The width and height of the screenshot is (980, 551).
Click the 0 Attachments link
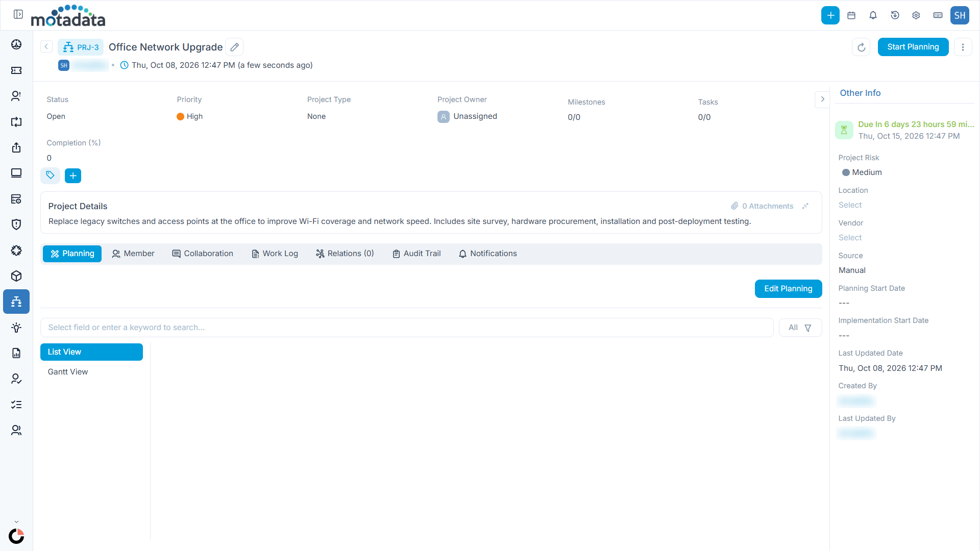[x=762, y=206]
